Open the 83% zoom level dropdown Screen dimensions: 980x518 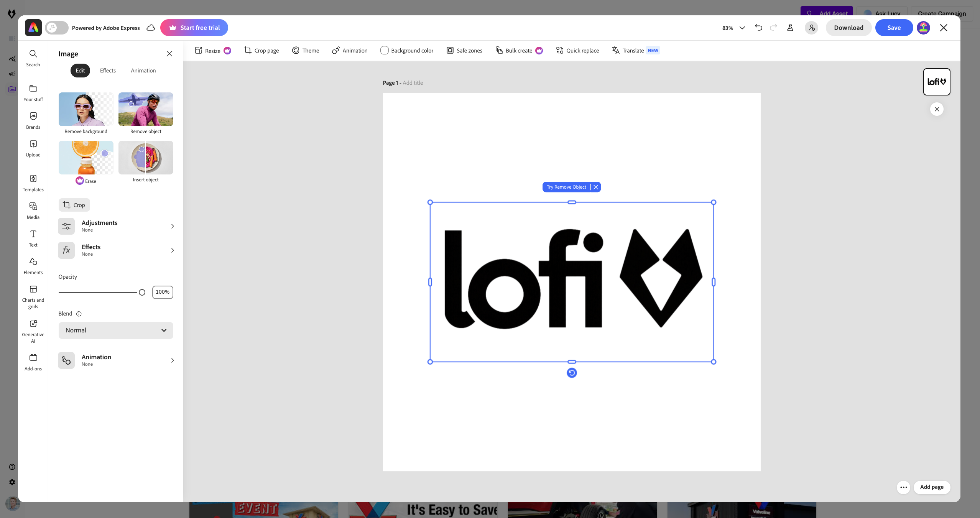tap(732, 28)
